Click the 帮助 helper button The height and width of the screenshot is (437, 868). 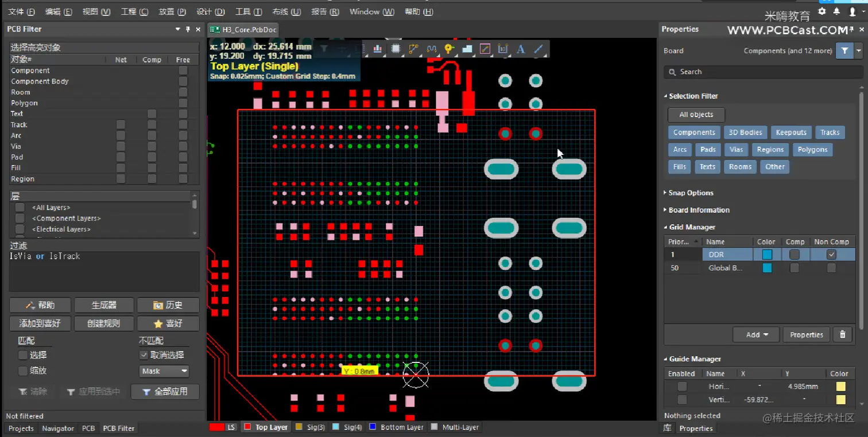[41, 305]
